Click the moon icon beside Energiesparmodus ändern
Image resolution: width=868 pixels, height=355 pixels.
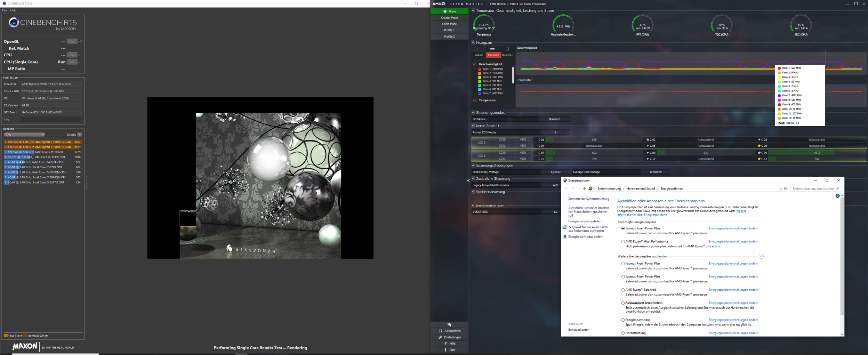click(x=564, y=237)
